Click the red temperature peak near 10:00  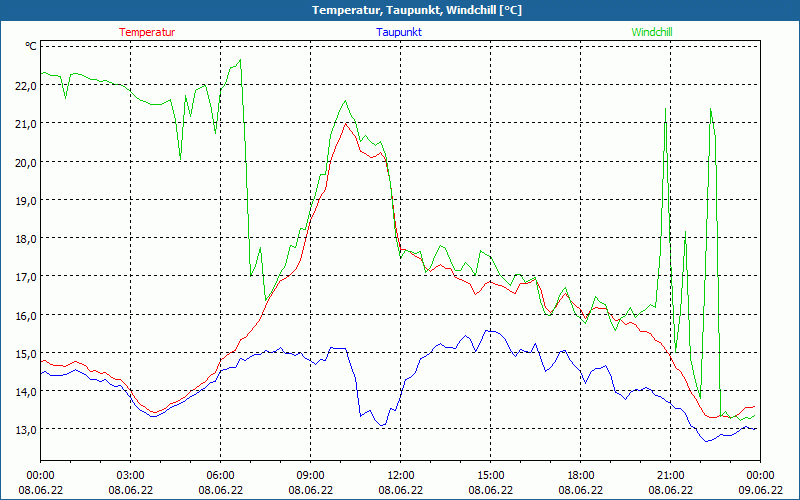[x=346, y=123]
